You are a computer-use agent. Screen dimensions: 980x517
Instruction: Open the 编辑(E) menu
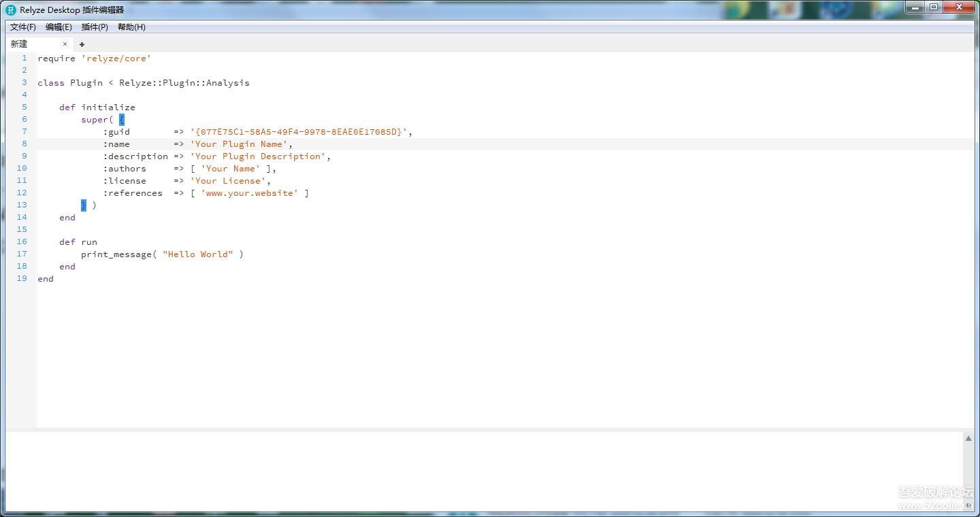(x=59, y=27)
